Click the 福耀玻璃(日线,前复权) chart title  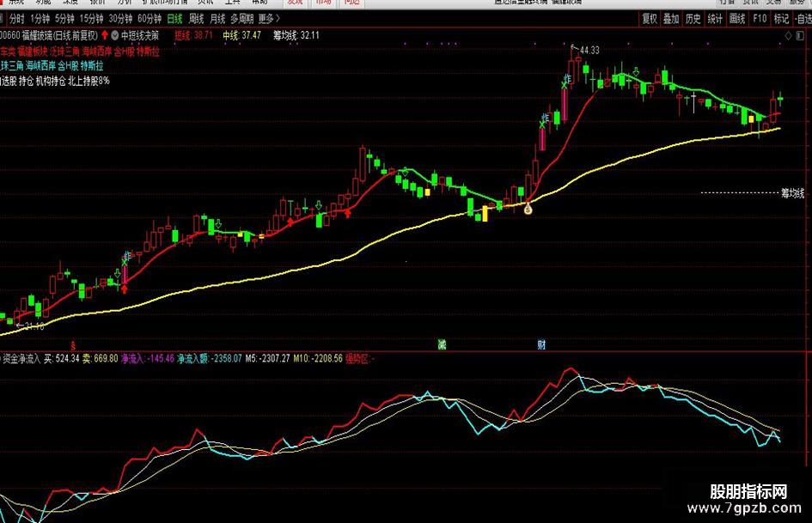(60, 35)
